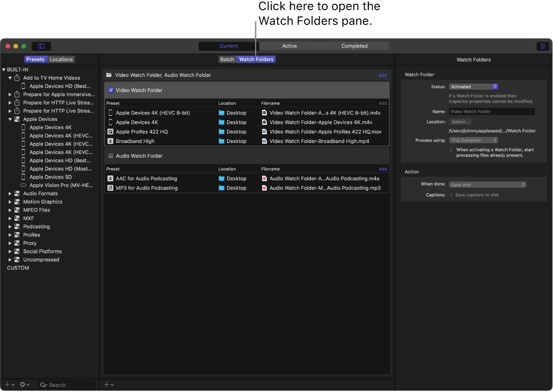This screenshot has width=553, height=392.
Task: Click the Desktop folder icon in Broadband High row
Action: [x=221, y=141]
